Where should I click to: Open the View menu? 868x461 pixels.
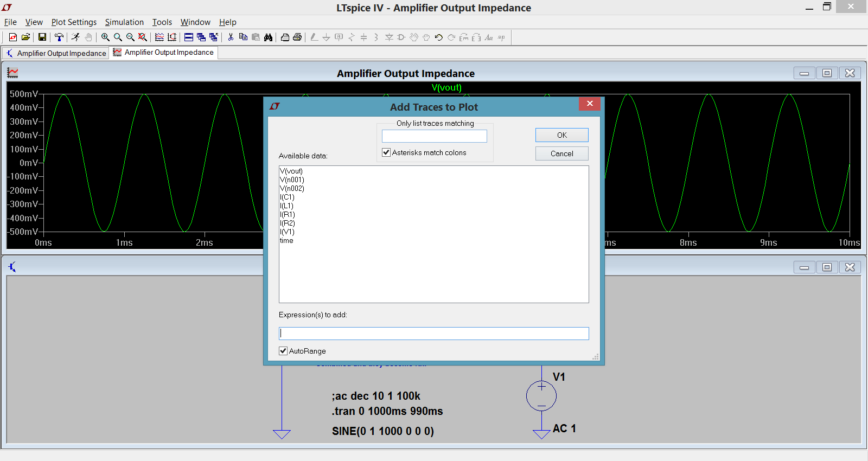pos(34,22)
